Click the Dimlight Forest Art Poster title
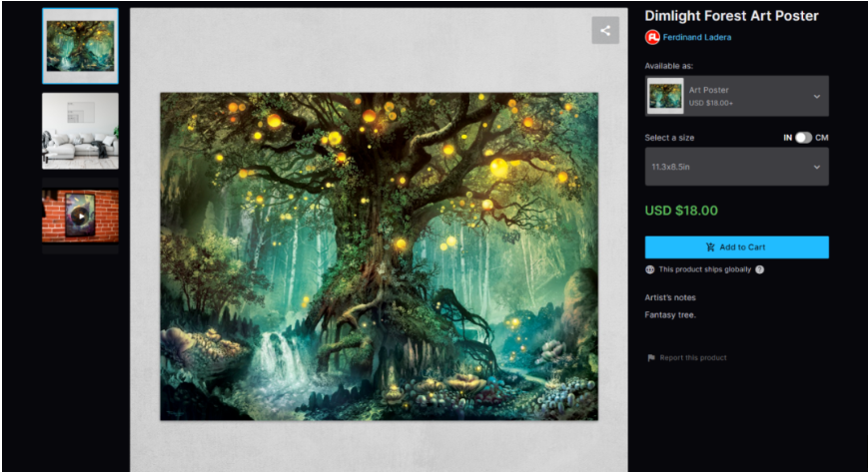The width and height of the screenshot is (868, 472). [731, 16]
